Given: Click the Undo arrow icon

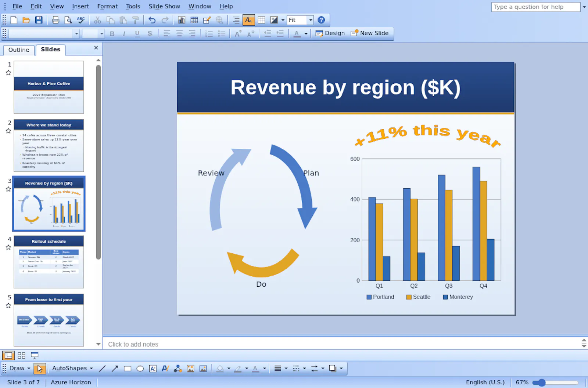Looking at the screenshot, I should pyautogui.click(x=152, y=20).
